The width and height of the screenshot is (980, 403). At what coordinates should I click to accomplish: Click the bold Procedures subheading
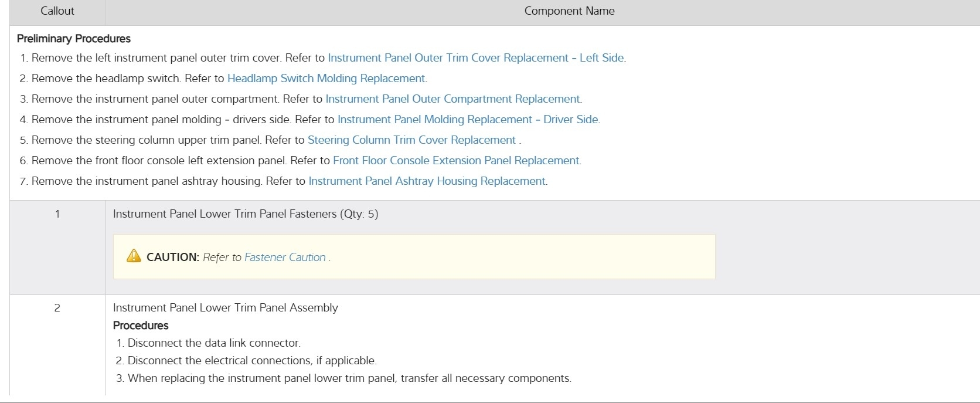141,326
